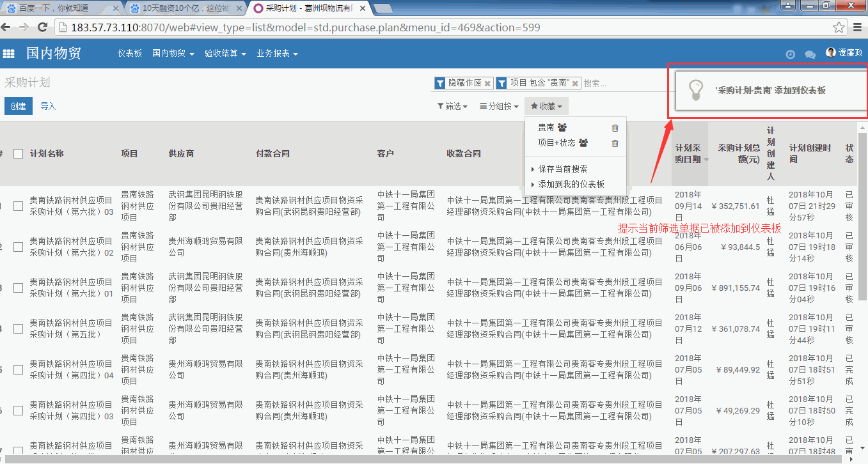Toggle the select-all checkbox in table header
Image resolution: width=868 pixels, height=464 pixels.
click(x=18, y=153)
